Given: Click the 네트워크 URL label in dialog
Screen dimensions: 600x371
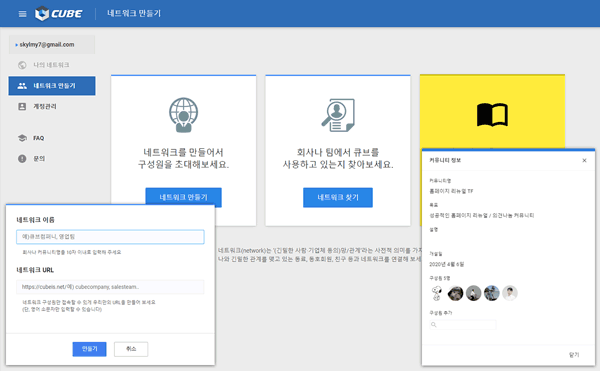Looking at the screenshot, I should (x=35, y=270).
